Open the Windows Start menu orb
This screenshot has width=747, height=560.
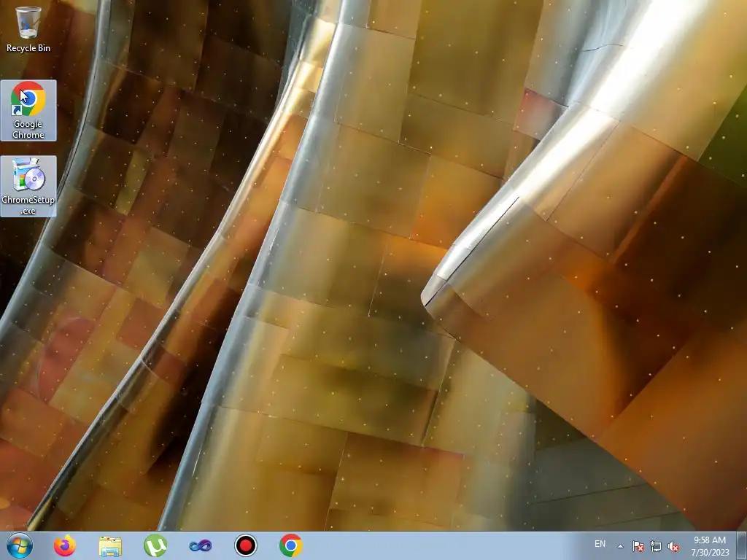(x=20, y=545)
